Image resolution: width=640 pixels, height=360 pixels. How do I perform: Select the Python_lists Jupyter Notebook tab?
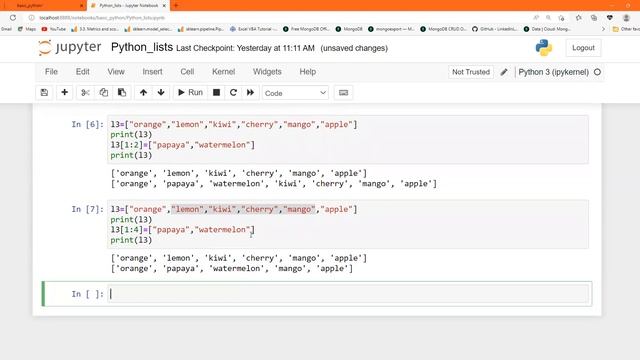click(x=128, y=6)
